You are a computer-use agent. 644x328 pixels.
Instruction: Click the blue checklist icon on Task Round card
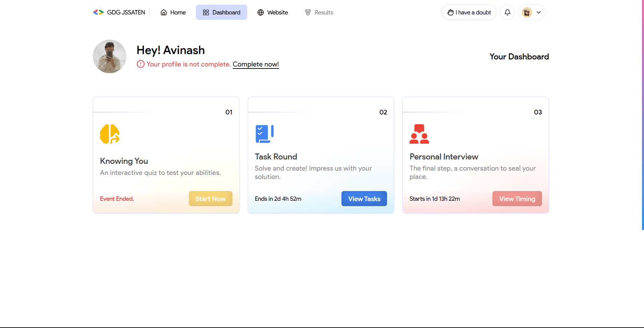264,134
